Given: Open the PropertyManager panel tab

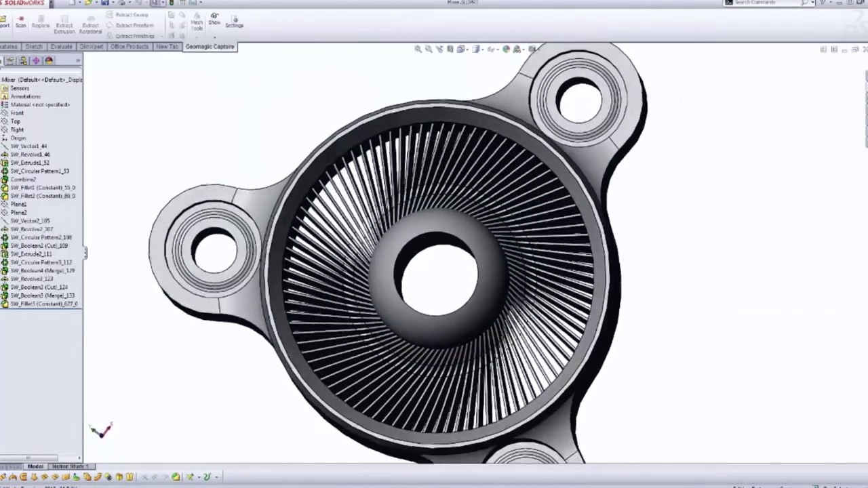Looking at the screenshot, I should [11, 61].
